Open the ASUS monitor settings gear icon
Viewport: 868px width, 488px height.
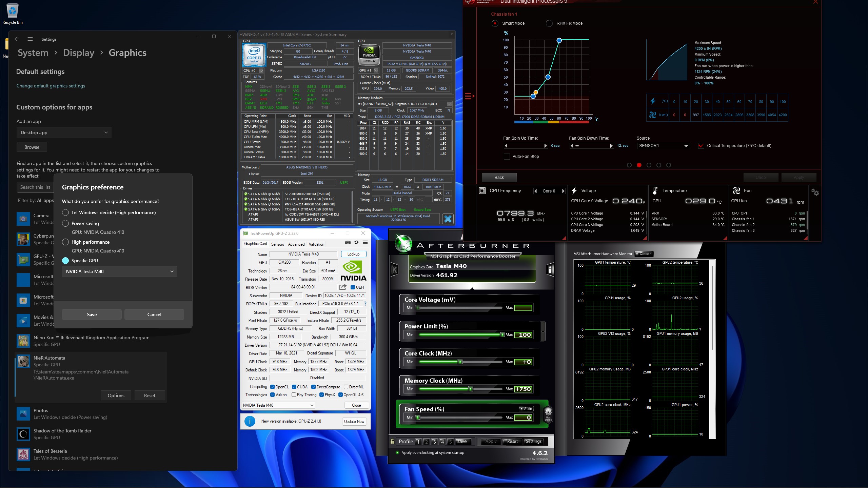tap(815, 192)
